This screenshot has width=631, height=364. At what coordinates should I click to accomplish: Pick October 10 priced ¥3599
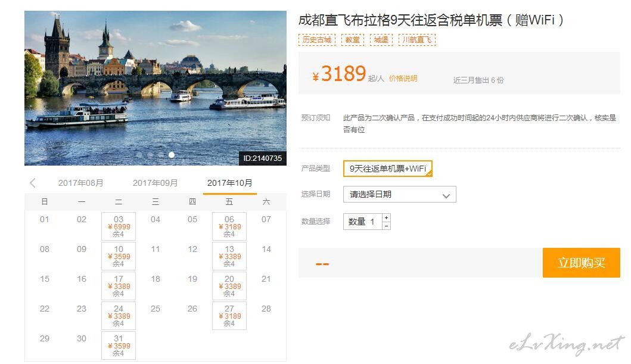[119, 256]
